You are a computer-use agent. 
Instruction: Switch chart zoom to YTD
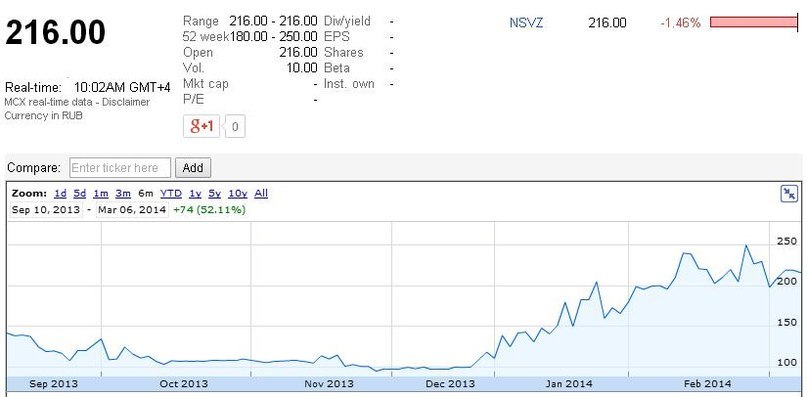171,194
